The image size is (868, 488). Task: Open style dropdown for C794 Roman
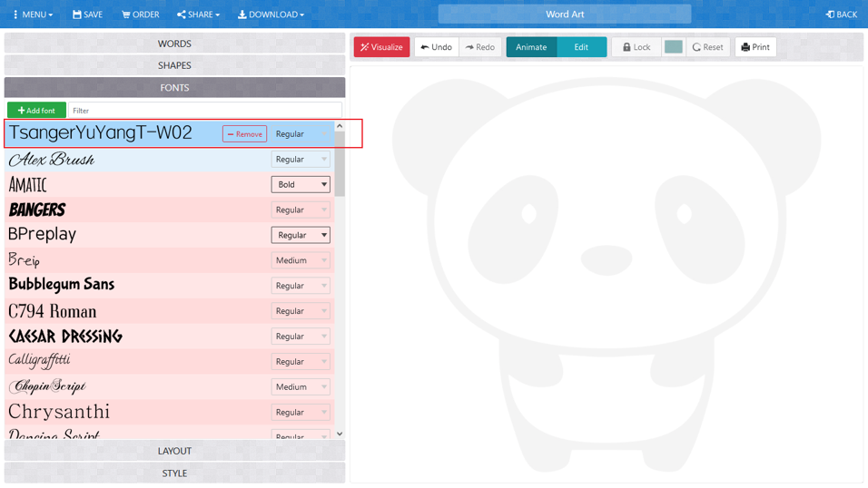[x=301, y=311]
